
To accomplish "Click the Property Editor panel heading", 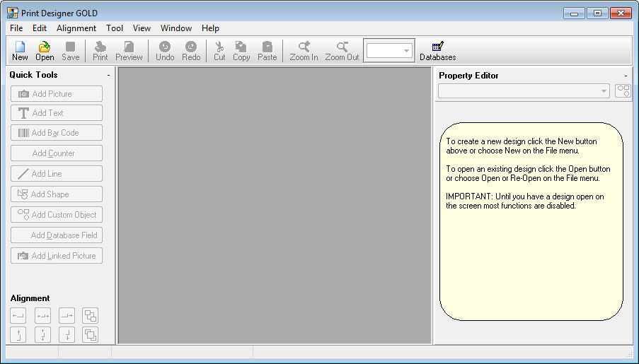I will [468, 76].
